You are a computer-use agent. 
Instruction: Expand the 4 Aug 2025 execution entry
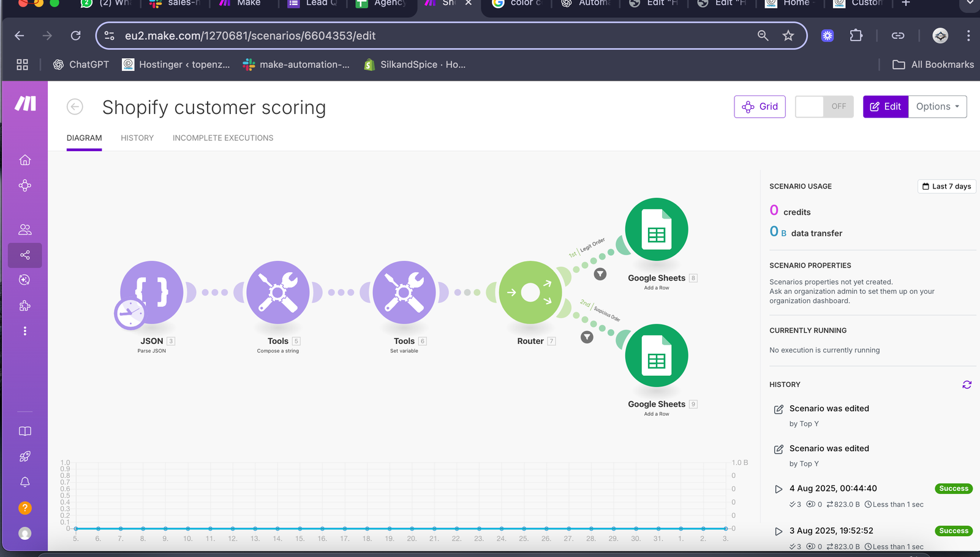pyautogui.click(x=778, y=489)
